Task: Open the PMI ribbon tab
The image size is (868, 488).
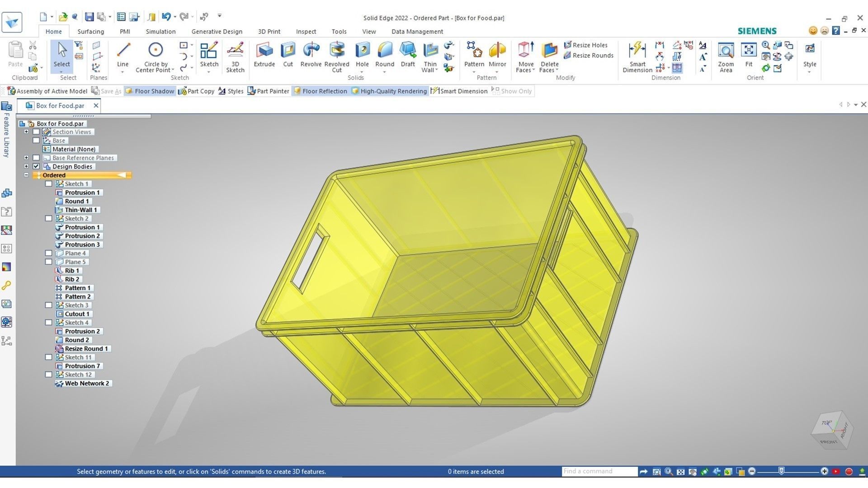Action: (125, 32)
